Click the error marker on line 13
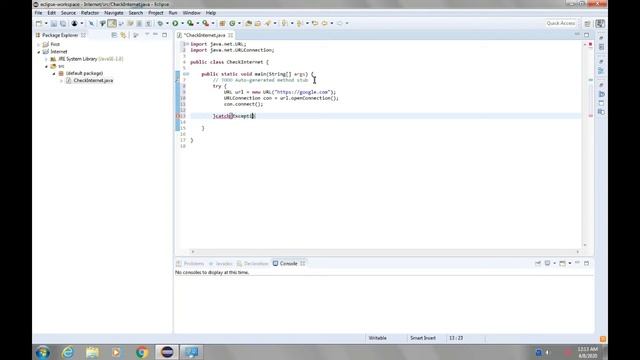 pos(178,116)
